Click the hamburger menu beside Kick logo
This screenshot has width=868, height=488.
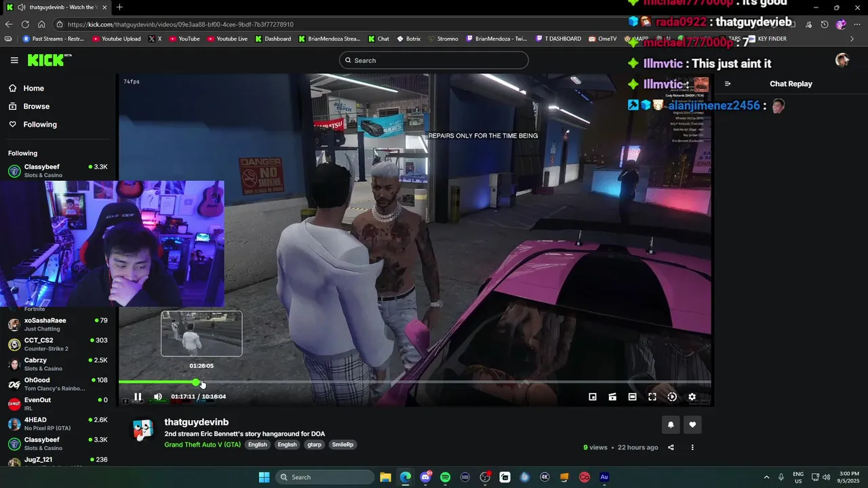click(14, 60)
